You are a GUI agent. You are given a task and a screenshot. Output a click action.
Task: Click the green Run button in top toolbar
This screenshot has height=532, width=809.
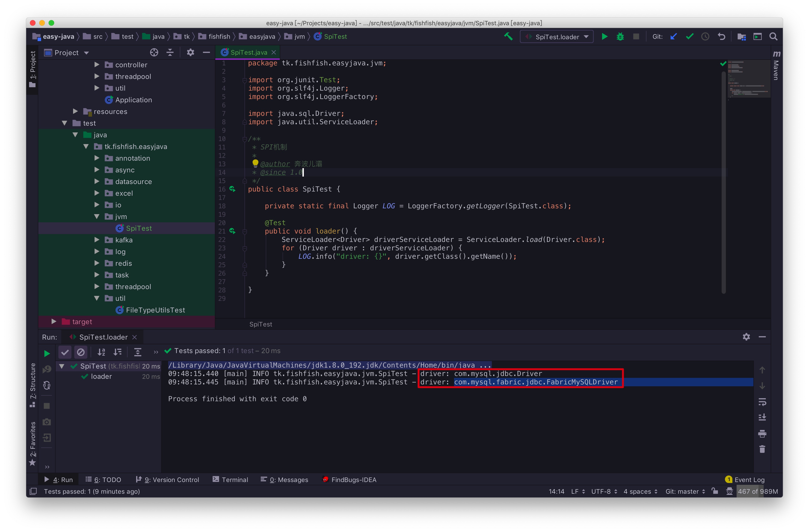[x=604, y=37]
